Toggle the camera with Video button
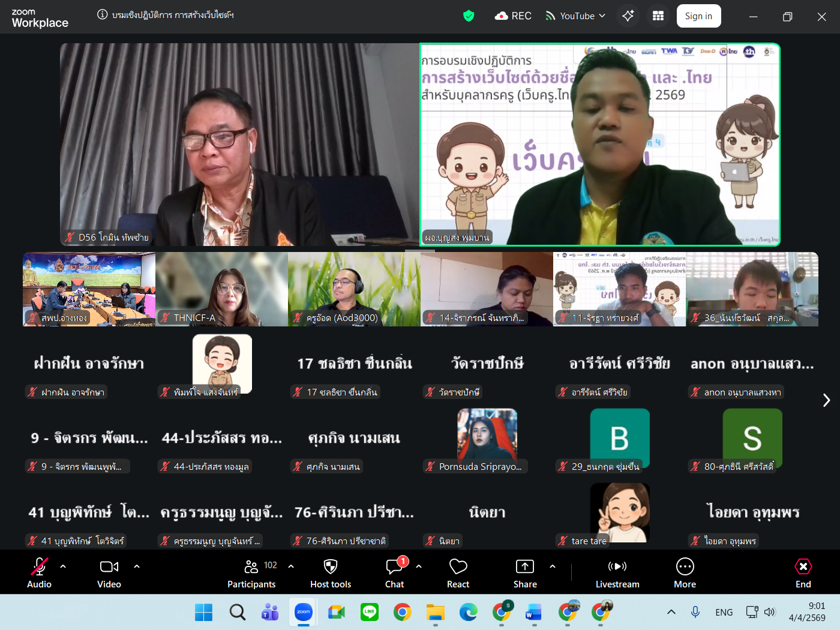This screenshot has height=630, width=840. point(109,573)
